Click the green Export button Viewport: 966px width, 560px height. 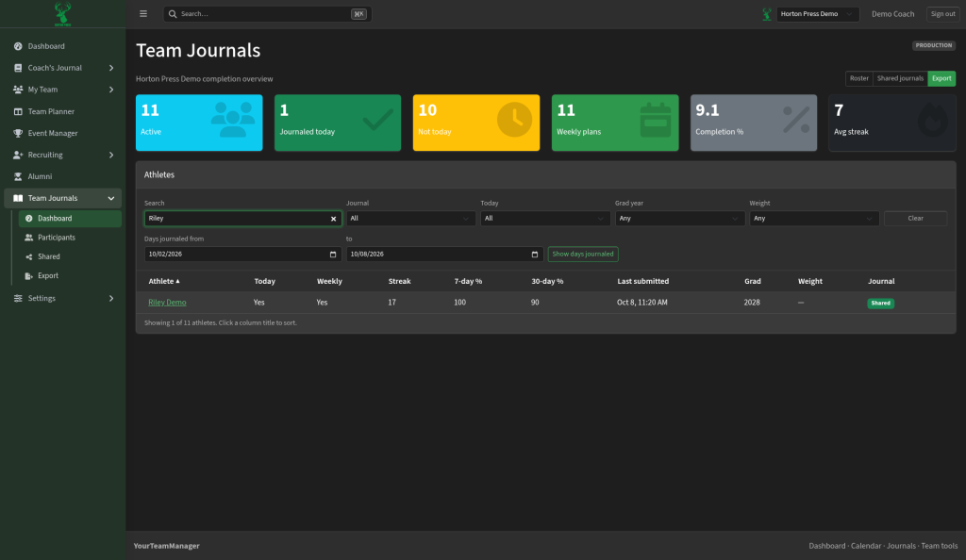(941, 79)
